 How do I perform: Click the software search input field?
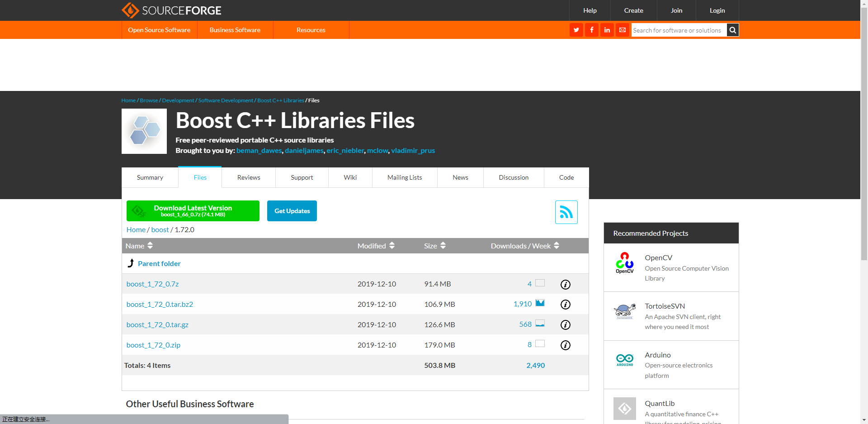pyautogui.click(x=678, y=30)
